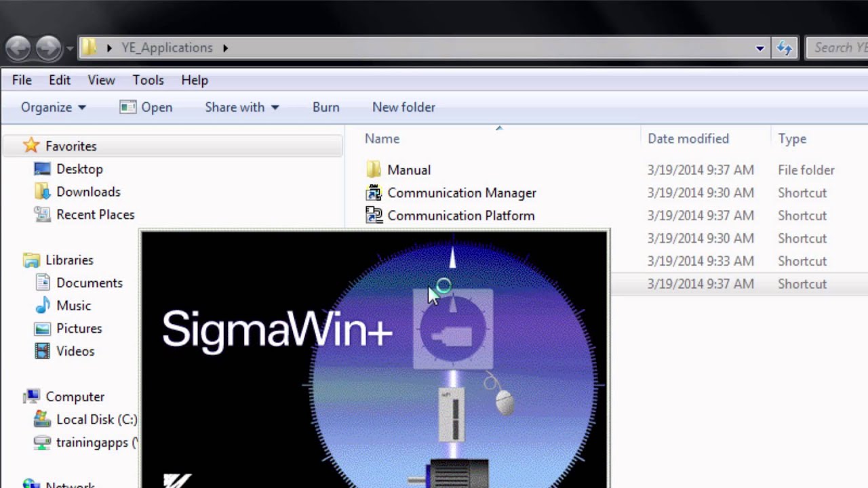Image resolution: width=868 pixels, height=488 pixels.
Task: Click the Computer icon in navigation pane
Action: click(31, 396)
